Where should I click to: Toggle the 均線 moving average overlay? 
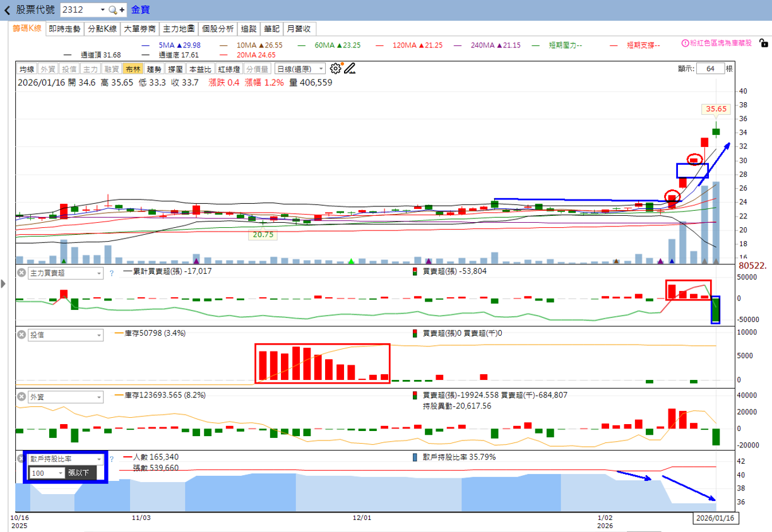[x=27, y=69]
